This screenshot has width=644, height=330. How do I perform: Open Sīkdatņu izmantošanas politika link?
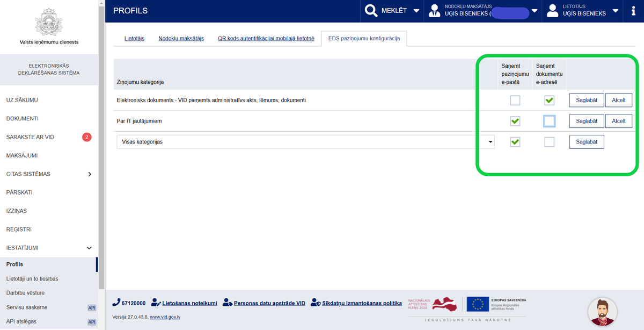(x=362, y=303)
